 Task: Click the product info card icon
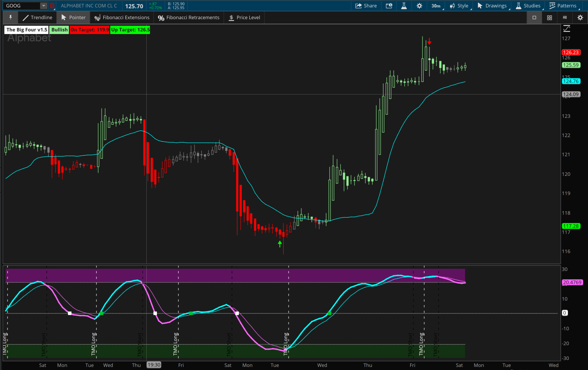tap(389, 6)
